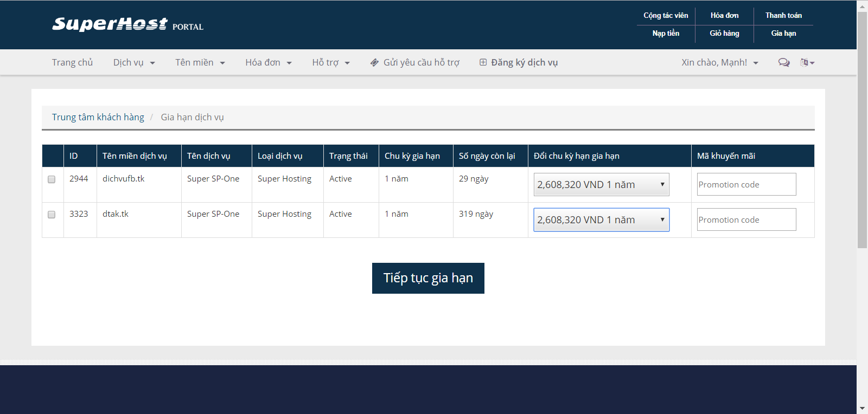Click the Nạp tiền link in header
This screenshot has width=868, height=414.
click(x=666, y=34)
